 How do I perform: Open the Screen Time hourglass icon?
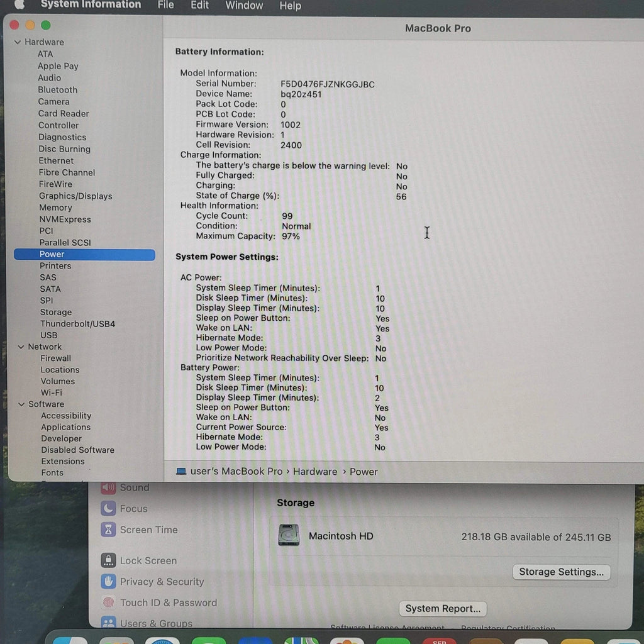(109, 530)
